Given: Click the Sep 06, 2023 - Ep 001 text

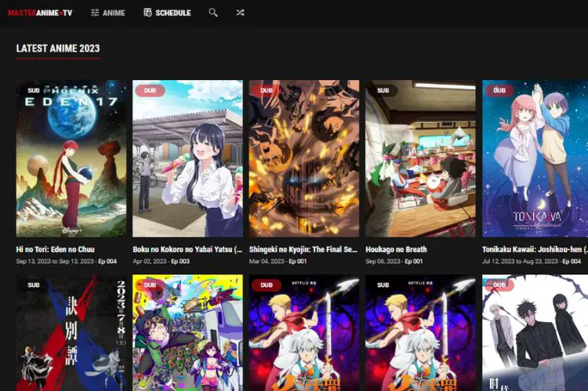Looking at the screenshot, I should (394, 261).
